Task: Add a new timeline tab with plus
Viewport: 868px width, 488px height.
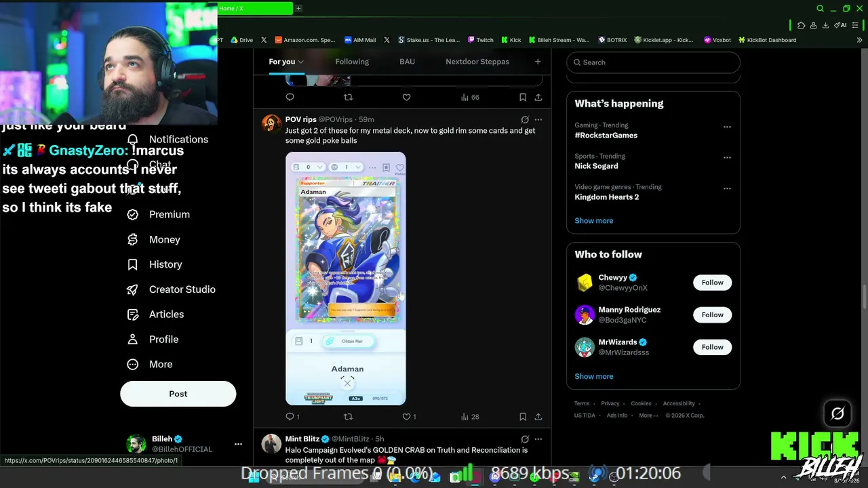Action: (538, 62)
